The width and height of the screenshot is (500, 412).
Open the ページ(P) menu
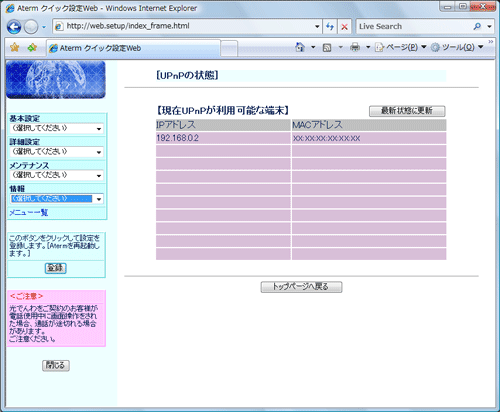(401, 47)
